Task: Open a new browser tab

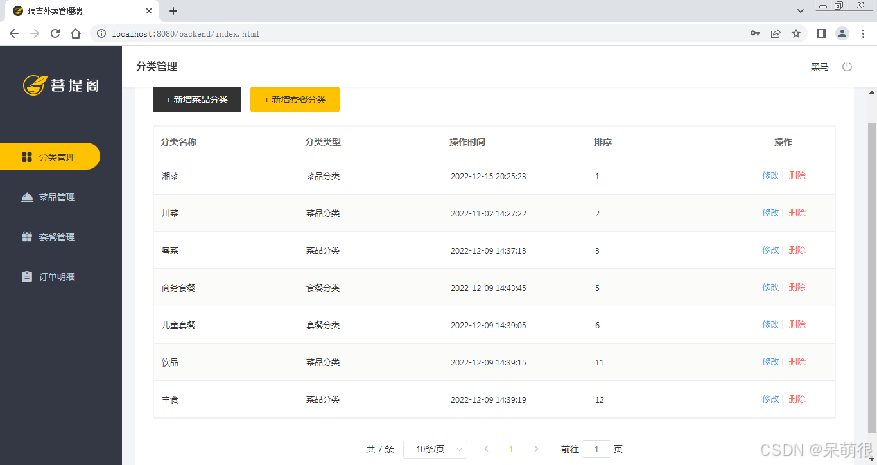Action: click(173, 11)
